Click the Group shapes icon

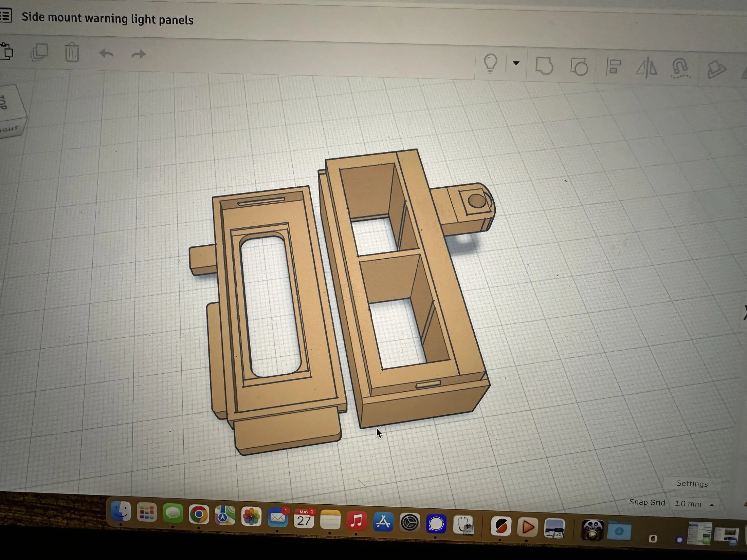[x=544, y=66]
